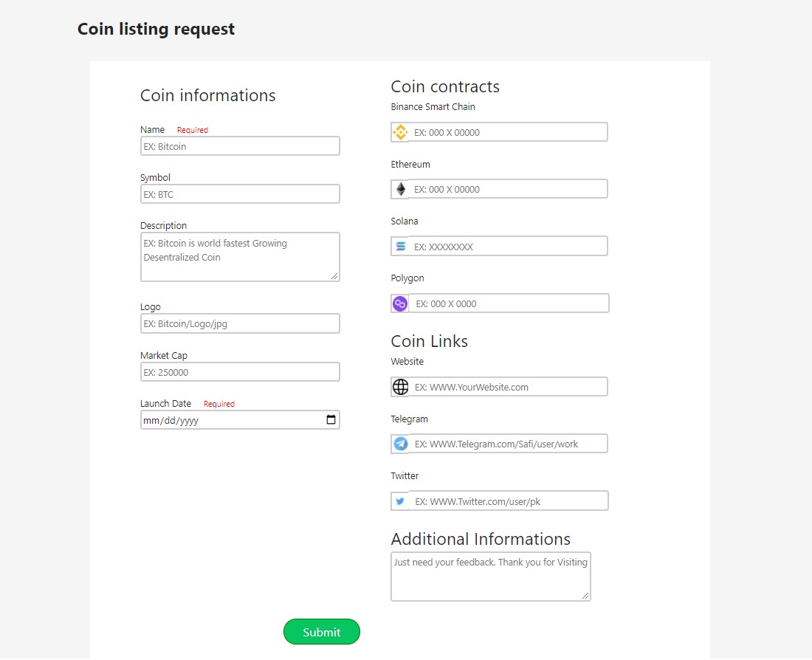This screenshot has width=812, height=660.
Task: Select the Twitter URL input field
Action: tap(509, 501)
